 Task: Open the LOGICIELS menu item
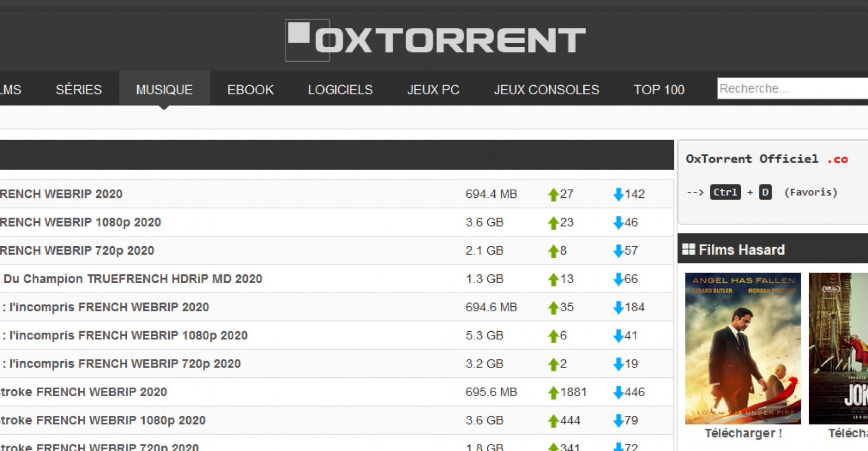click(x=340, y=89)
